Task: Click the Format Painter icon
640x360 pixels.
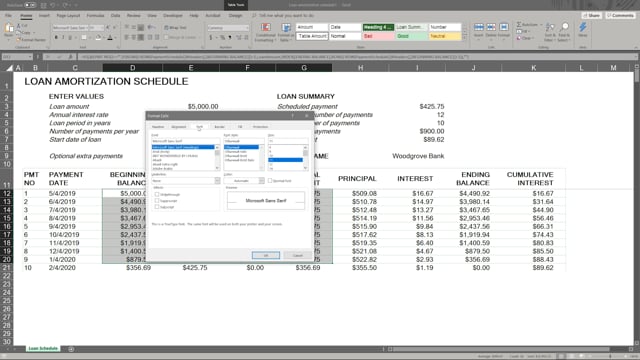Action: tap(18, 40)
